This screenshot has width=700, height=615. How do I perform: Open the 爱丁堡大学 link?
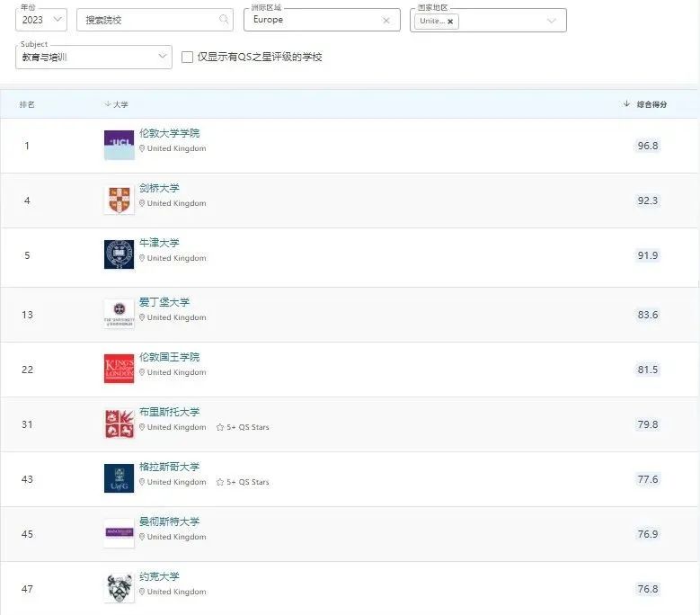click(x=164, y=302)
